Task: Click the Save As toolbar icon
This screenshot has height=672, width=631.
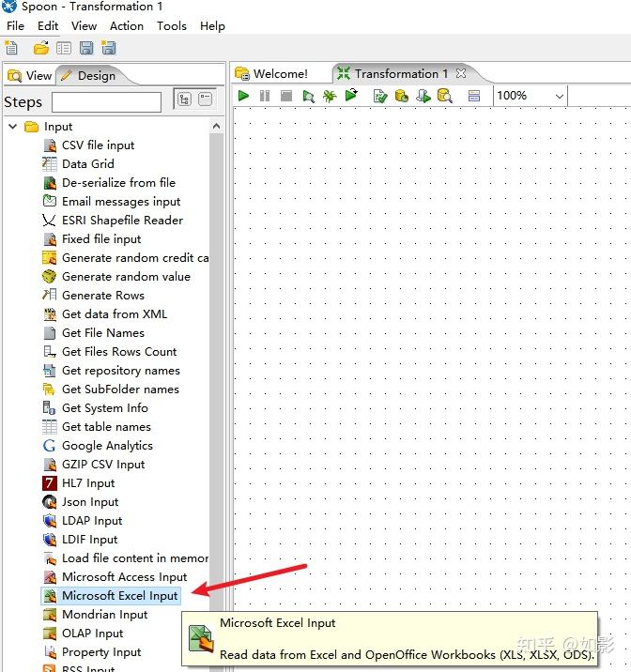Action: click(x=109, y=48)
